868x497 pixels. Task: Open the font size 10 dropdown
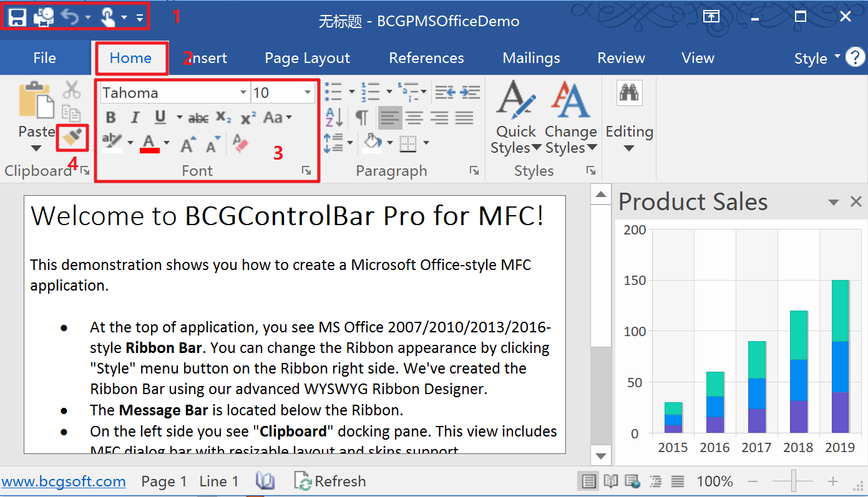click(308, 93)
